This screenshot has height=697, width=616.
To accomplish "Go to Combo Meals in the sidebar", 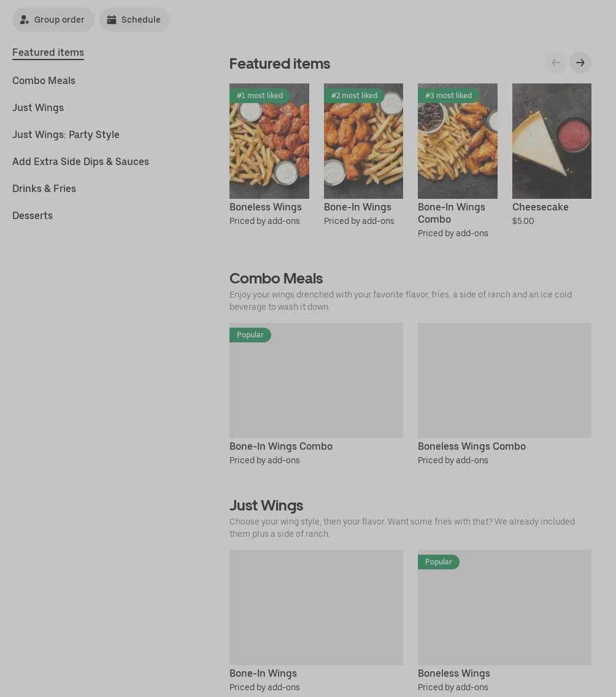I will click(44, 80).
